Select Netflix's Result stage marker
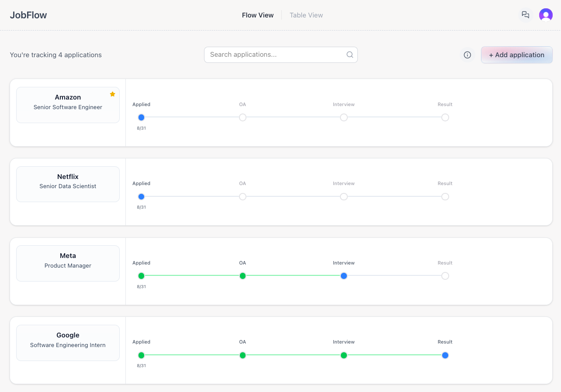Viewport: 561px width, 392px height. 445,197
